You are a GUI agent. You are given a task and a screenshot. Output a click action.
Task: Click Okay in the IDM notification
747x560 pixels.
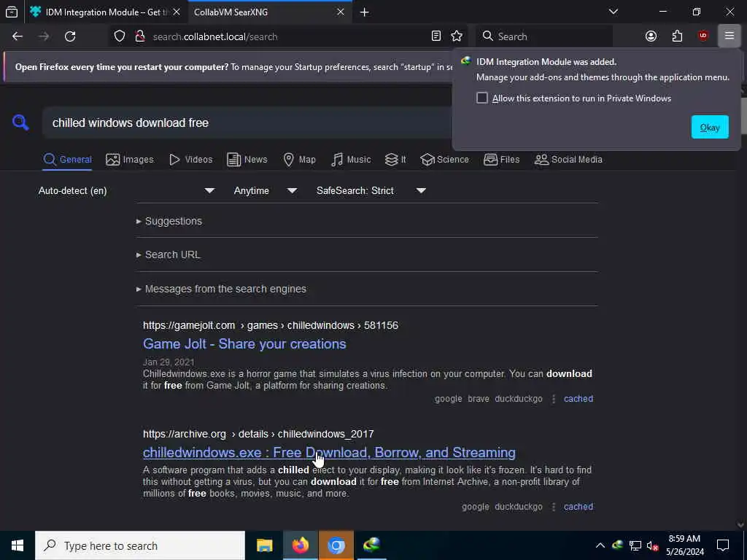[710, 127]
